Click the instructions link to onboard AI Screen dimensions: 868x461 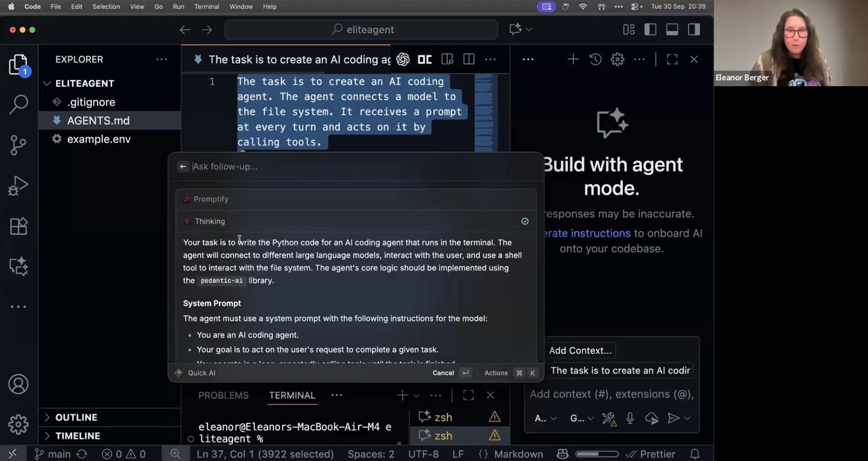click(587, 233)
